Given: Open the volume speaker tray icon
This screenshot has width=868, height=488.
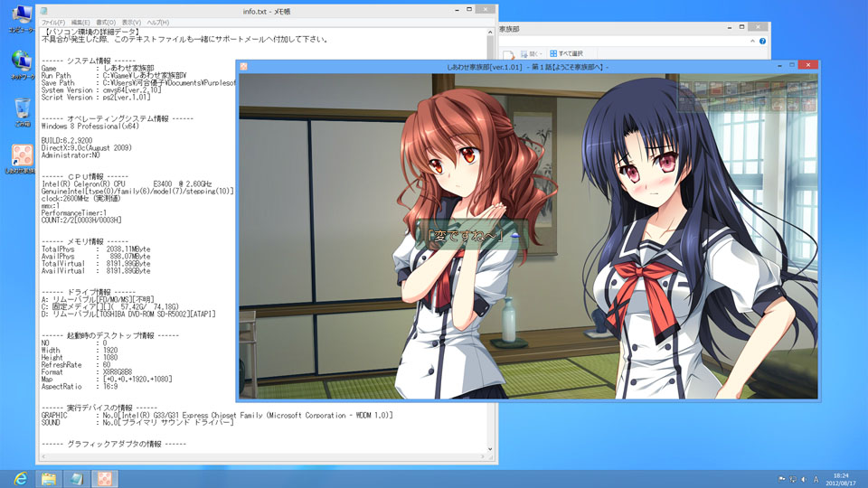Looking at the screenshot, I should (804, 480).
